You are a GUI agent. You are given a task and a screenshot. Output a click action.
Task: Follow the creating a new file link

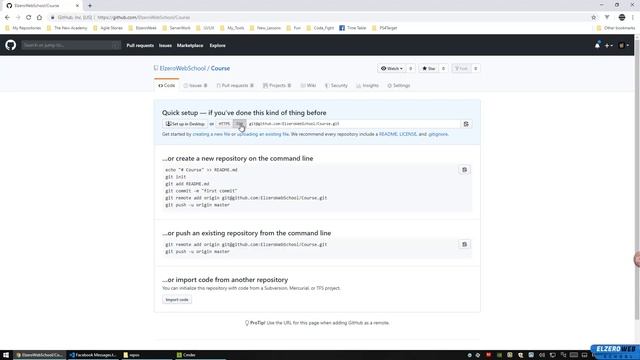[x=211, y=134]
